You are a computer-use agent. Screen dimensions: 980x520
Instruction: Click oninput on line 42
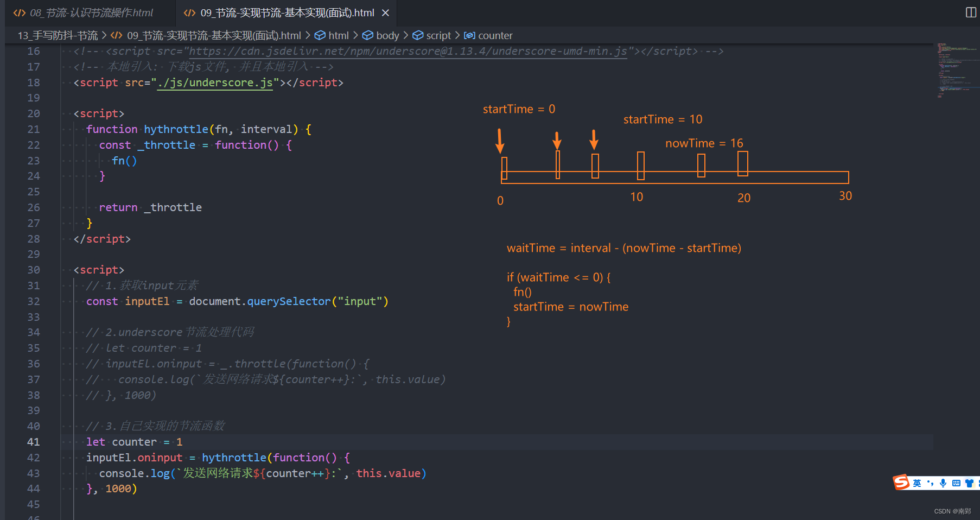click(160, 458)
